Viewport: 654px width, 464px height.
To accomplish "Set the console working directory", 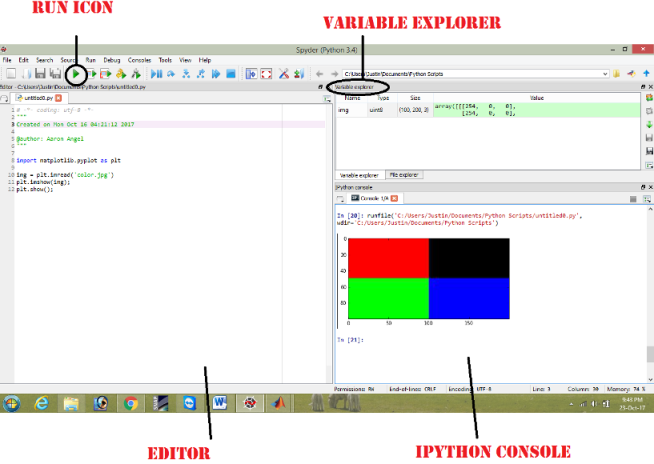I will tap(631, 74).
